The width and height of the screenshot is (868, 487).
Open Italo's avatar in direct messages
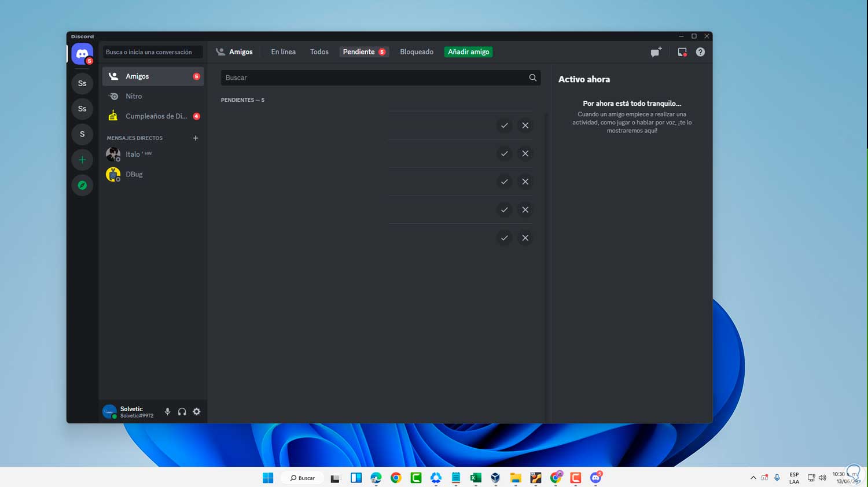click(x=113, y=154)
